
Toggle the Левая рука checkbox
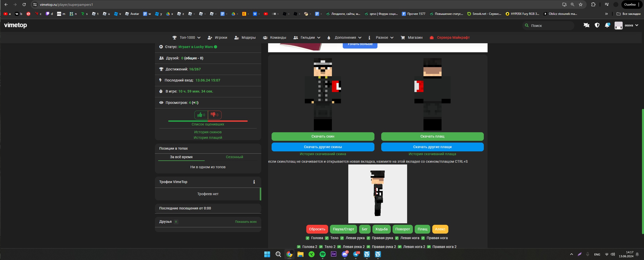tap(342, 238)
